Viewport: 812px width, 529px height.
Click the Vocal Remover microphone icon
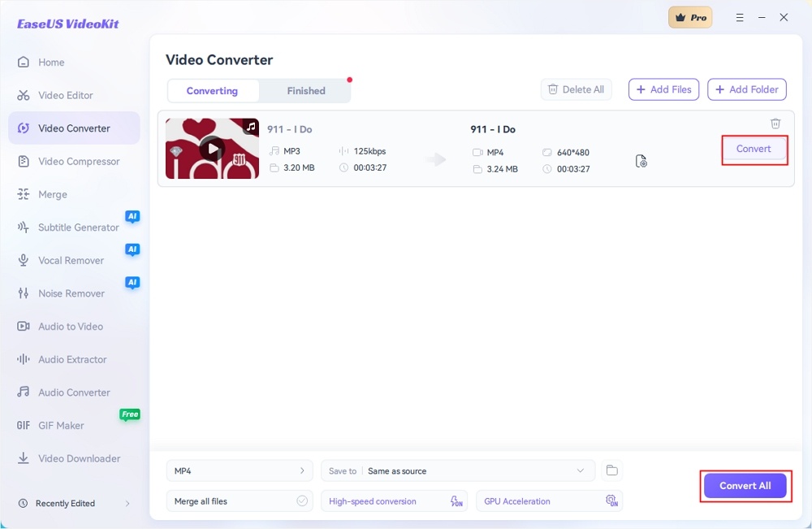(24, 260)
